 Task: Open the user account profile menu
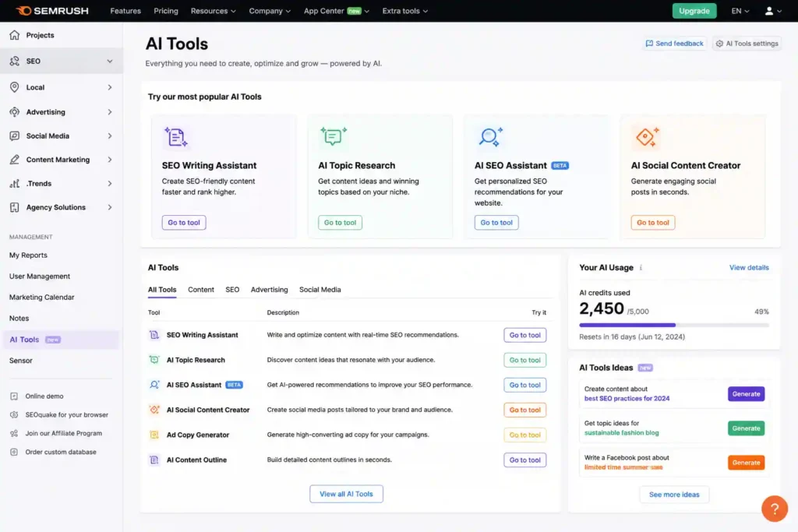click(x=773, y=11)
